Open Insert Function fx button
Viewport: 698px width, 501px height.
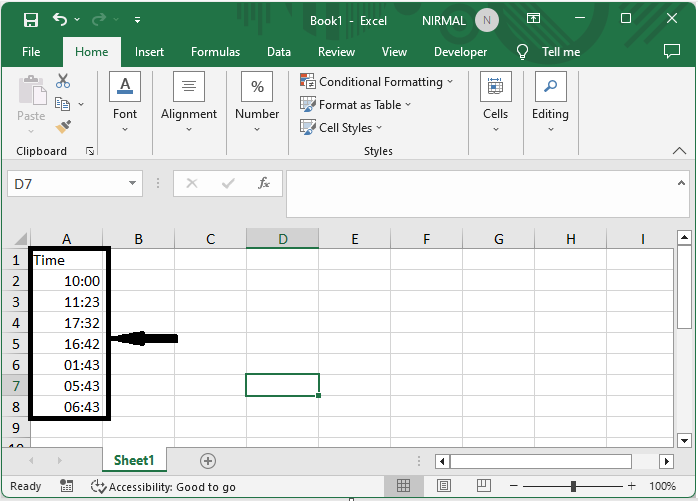pyautogui.click(x=264, y=183)
